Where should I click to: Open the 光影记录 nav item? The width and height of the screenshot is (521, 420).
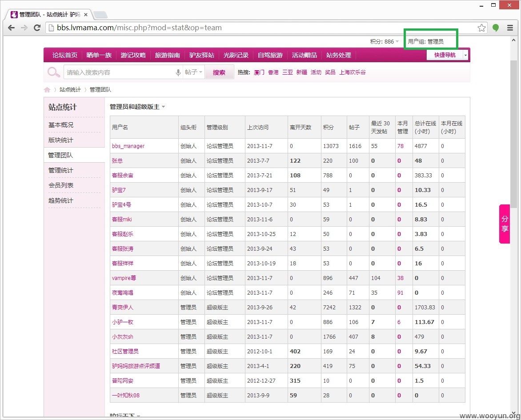236,55
